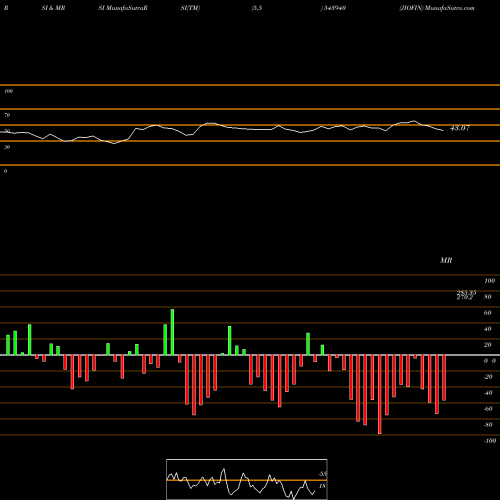Click the overlapping 285.85 price value
Screen dimensions: 500x500
tap(466, 293)
